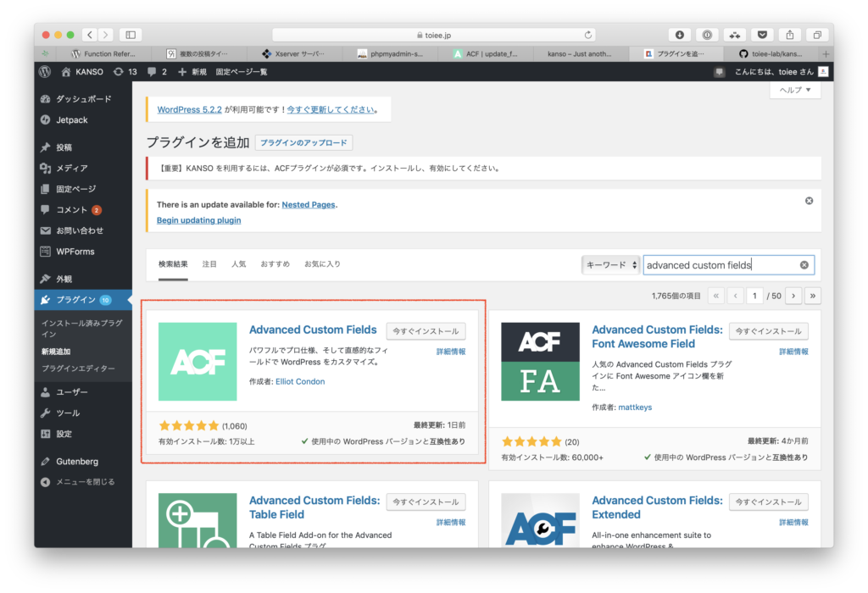Open 詳細情報 for Advanced Custom Fields

[x=451, y=352]
